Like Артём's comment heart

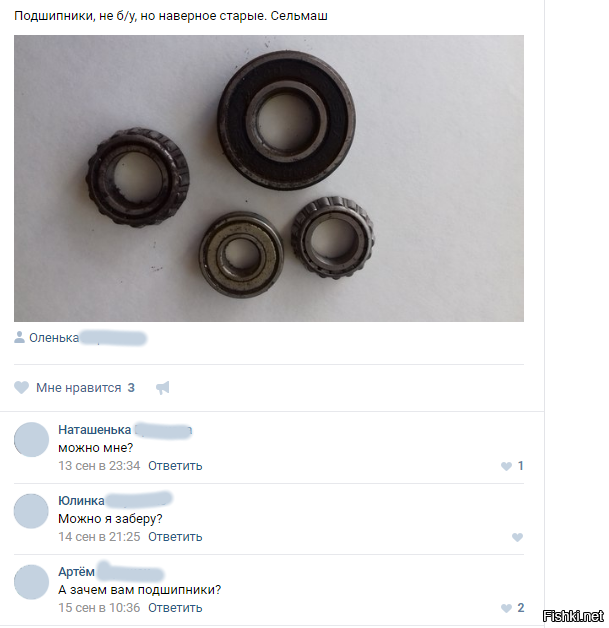tap(506, 608)
